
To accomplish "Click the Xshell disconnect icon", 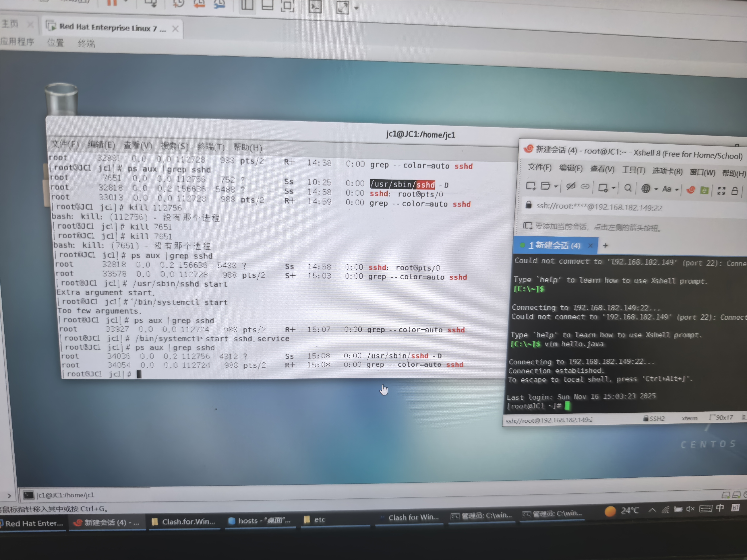I will pyautogui.click(x=571, y=186).
